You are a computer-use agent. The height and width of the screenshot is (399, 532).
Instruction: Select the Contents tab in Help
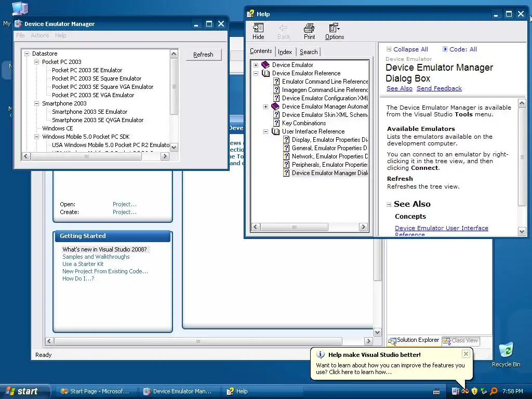point(261,51)
